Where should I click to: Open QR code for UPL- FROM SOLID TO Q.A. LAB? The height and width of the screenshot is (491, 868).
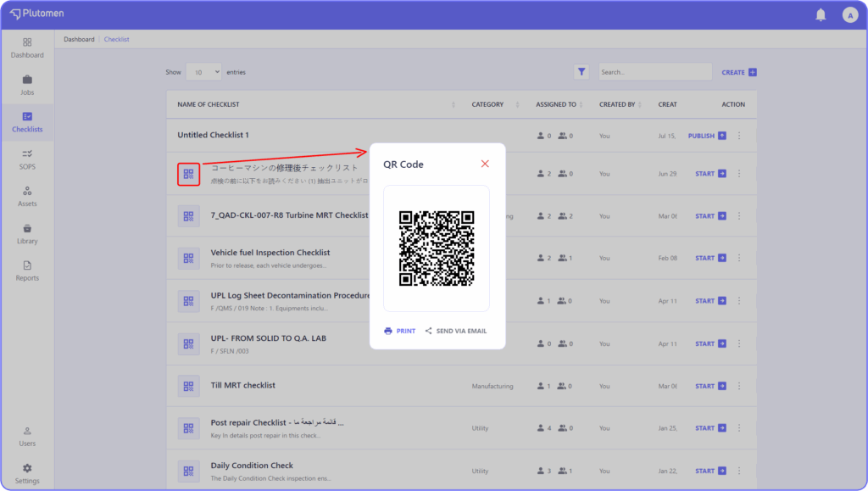pos(189,343)
